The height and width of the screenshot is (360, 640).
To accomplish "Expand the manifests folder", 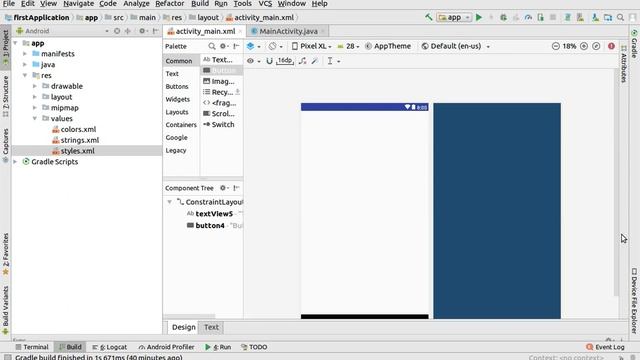I will [25, 54].
